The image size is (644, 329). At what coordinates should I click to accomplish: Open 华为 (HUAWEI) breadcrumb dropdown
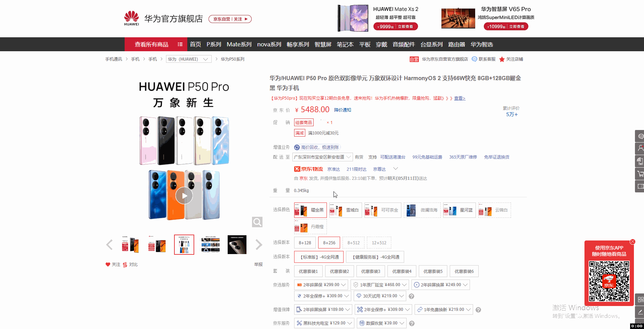[189, 59]
